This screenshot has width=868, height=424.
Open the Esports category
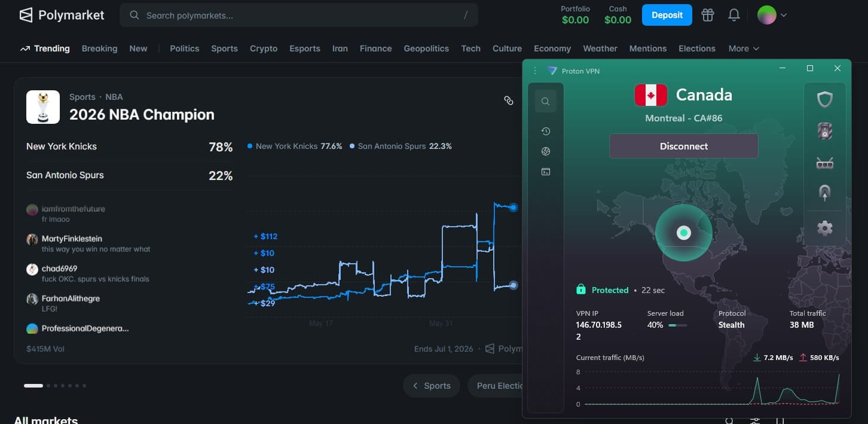click(305, 48)
